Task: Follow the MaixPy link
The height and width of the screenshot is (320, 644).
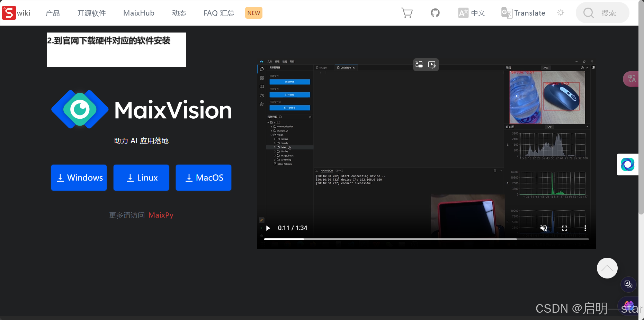Action: pos(161,215)
